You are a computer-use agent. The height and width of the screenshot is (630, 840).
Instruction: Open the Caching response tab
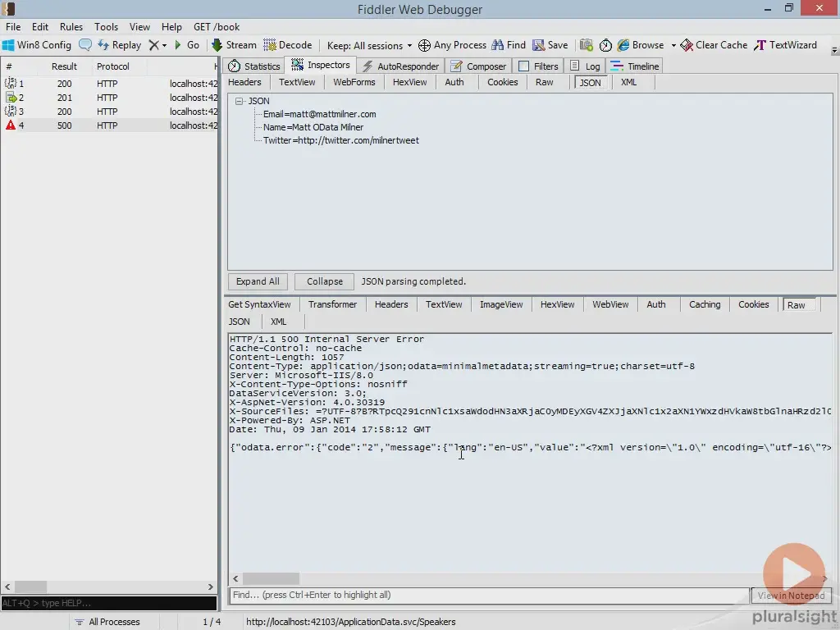[705, 304]
